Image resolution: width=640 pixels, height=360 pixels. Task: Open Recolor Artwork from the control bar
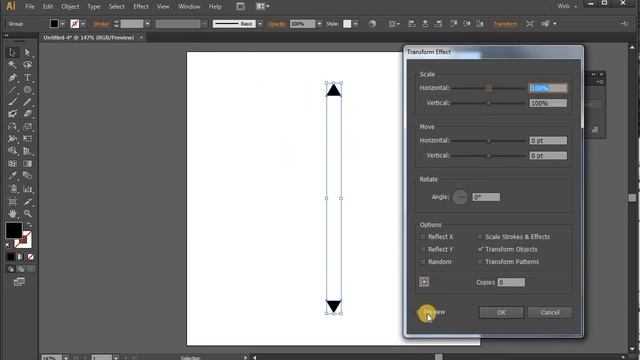point(372,24)
